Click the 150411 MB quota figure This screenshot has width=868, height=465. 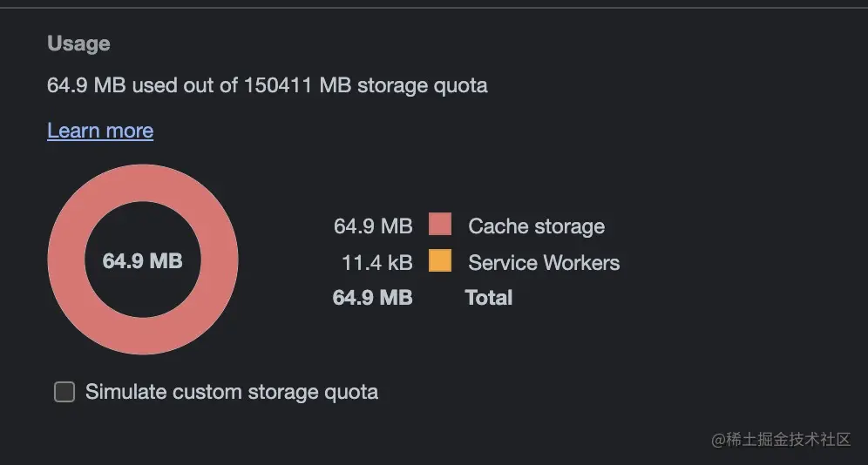(297, 85)
